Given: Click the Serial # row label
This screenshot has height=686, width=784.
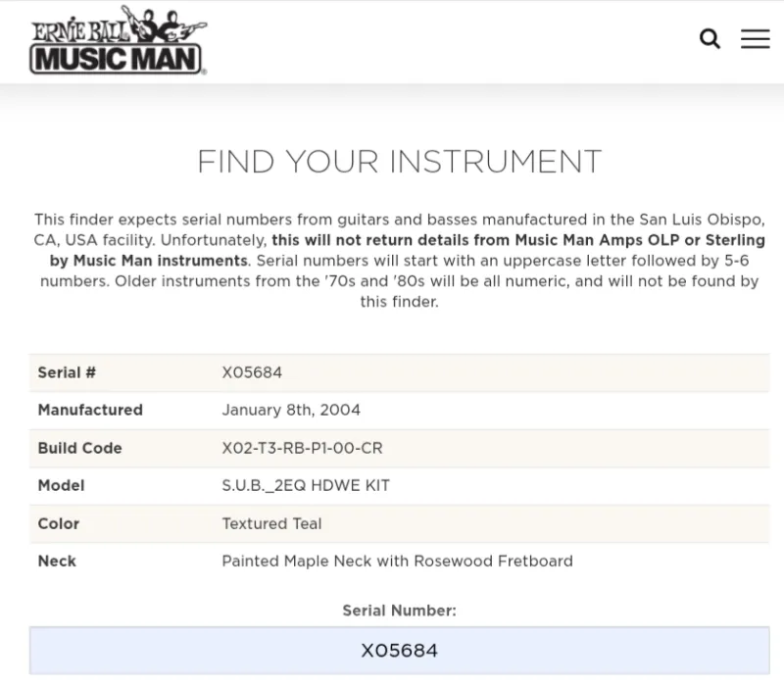Looking at the screenshot, I should [67, 372].
